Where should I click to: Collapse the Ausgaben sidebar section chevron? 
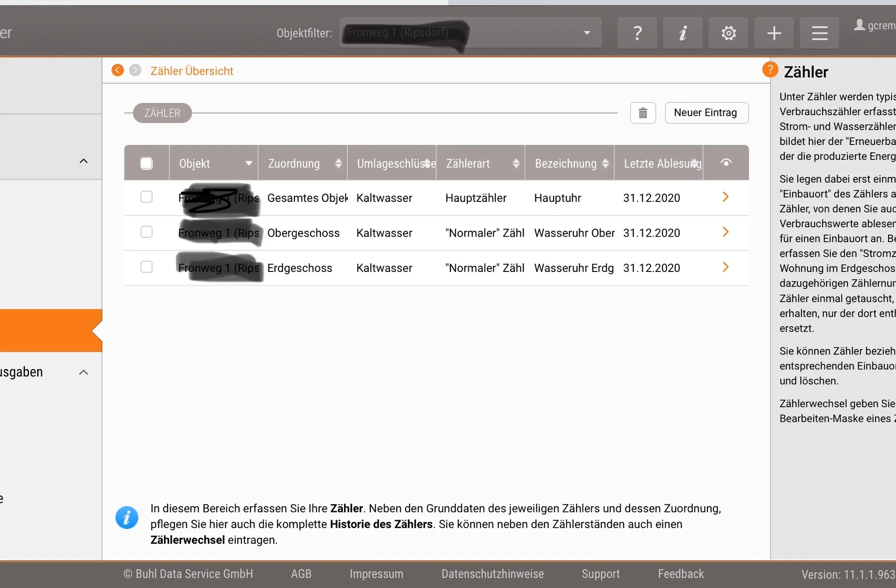click(x=84, y=372)
